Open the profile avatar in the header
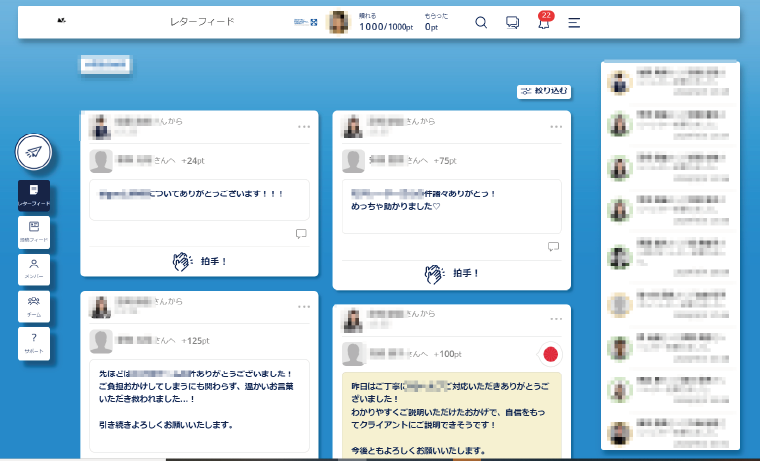 pos(338,22)
